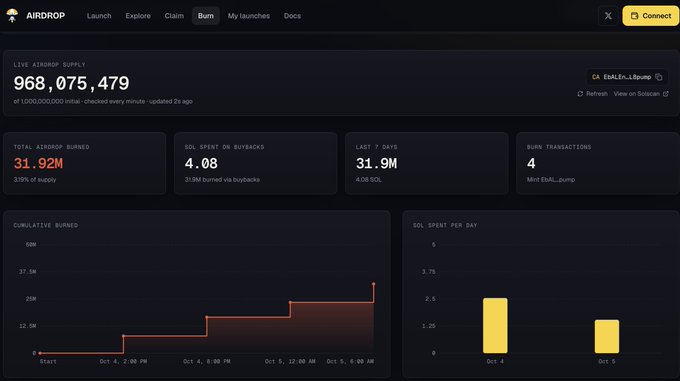This screenshot has height=381, width=680.
Task: Open the My launches nav tab
Action: click(248, 16)
